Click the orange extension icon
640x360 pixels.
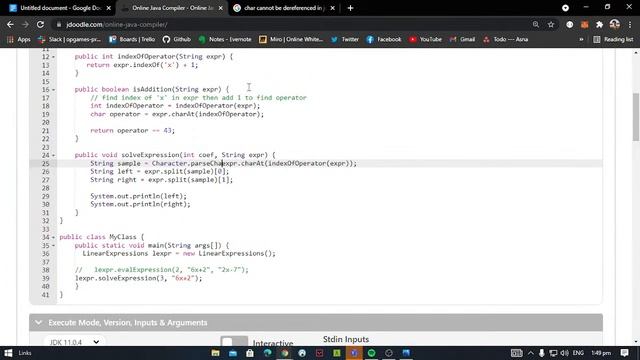pos(584,24)
